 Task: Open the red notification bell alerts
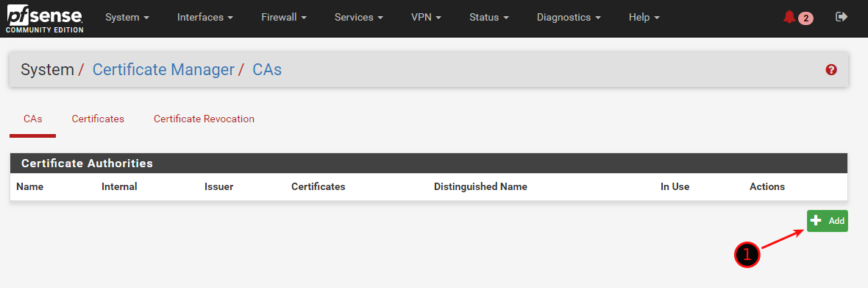(797, 18)
